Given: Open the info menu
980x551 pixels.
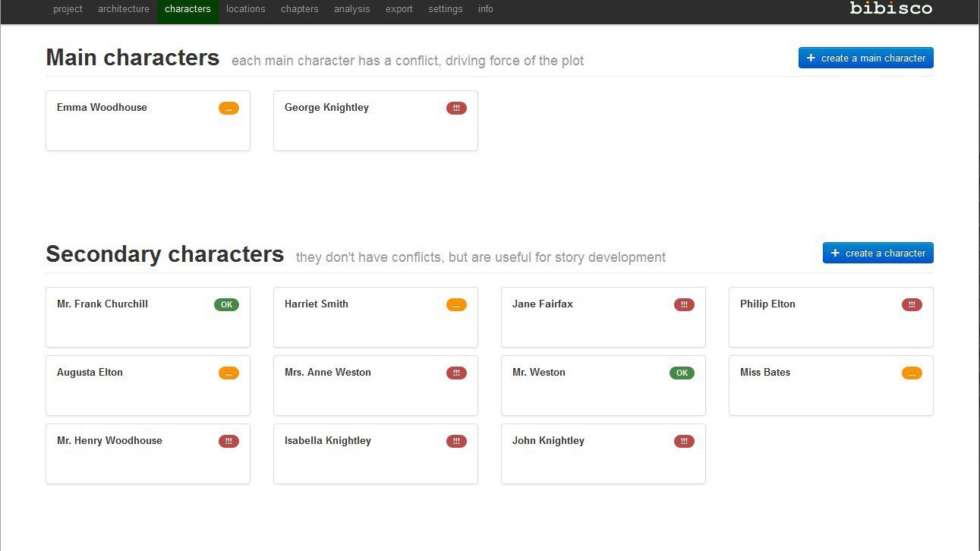Looking at the screenshot, I should (x=486, y=9).
